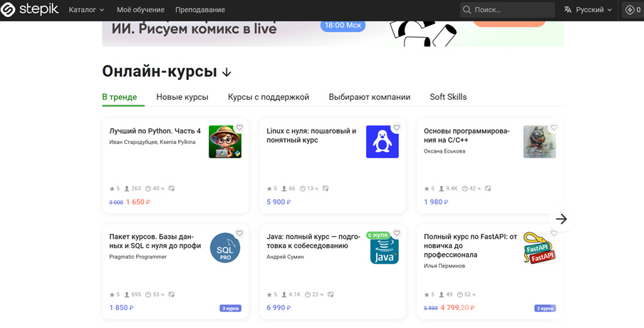Viewport: 644px width, 328px height.
Task: Open Моё обучение in top navigation
Action: point(140,10)
